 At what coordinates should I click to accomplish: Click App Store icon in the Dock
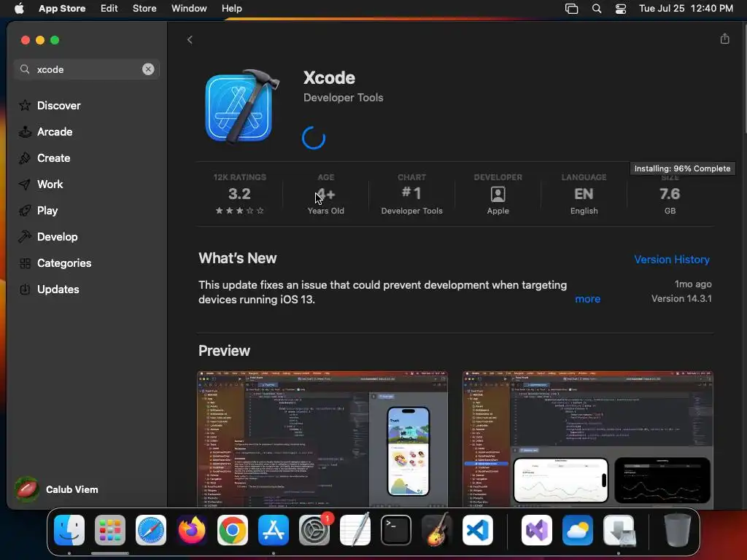(x=274, y=530)
